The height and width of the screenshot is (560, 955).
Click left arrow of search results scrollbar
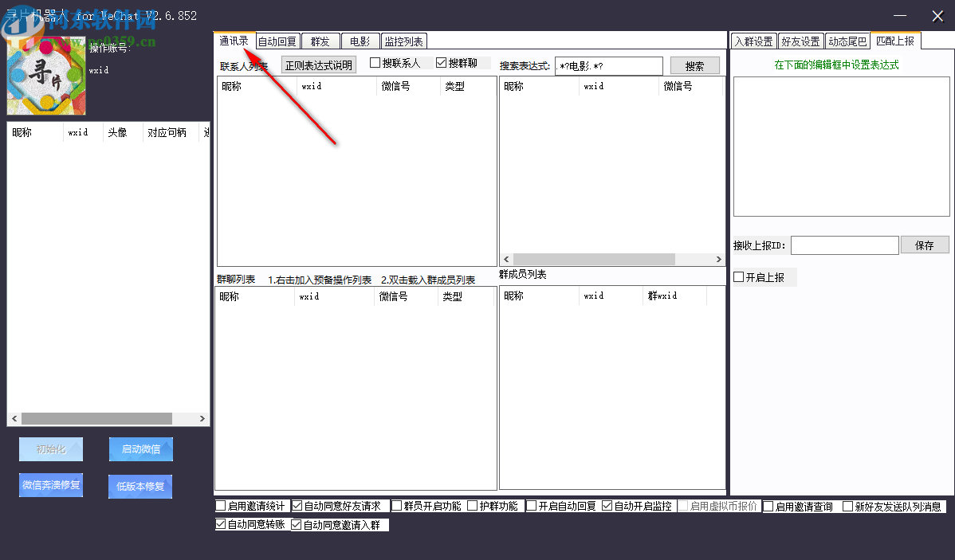507,260
